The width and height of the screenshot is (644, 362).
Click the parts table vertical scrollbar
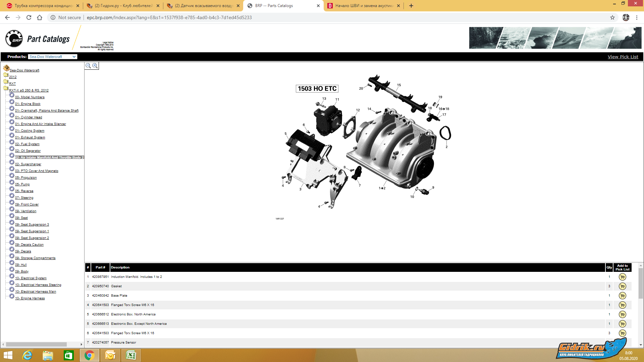641,285
